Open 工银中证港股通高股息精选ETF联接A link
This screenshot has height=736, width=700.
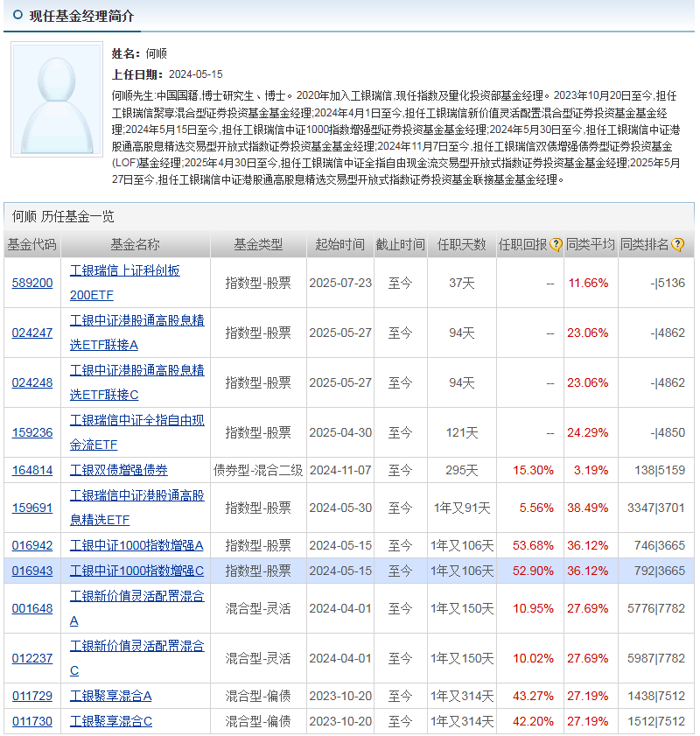coord(137,333)
